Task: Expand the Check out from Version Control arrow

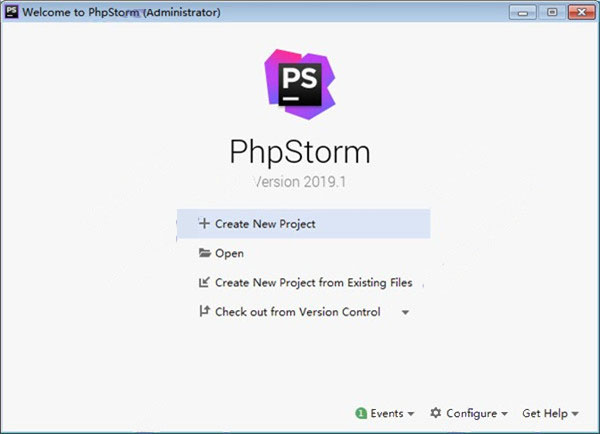Action: 405,312
